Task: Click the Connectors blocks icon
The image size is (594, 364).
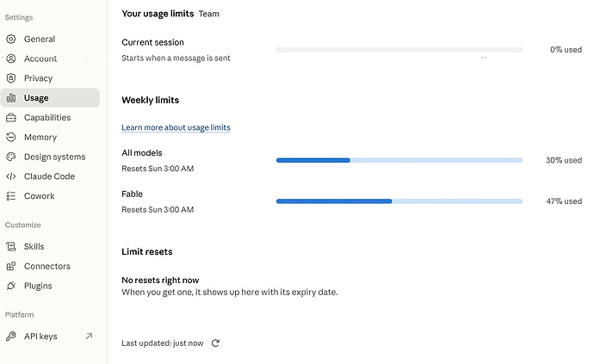Action: (11, 266)
